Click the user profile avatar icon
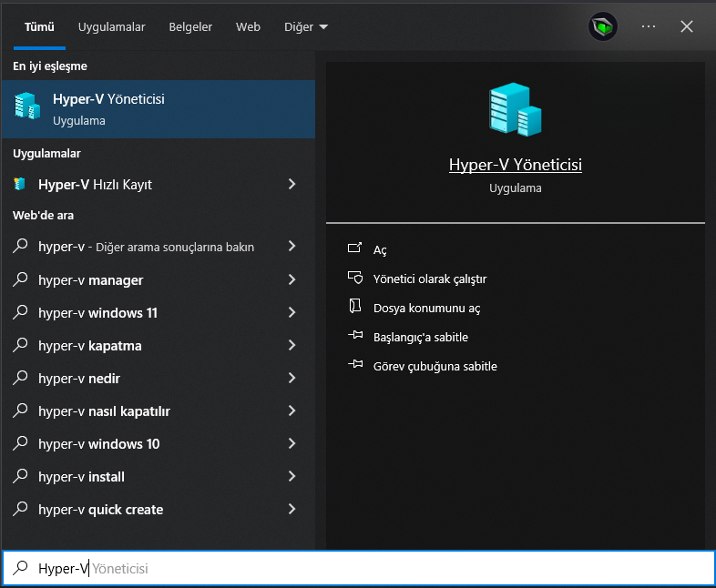716x588 pixels. coord(603,26)
